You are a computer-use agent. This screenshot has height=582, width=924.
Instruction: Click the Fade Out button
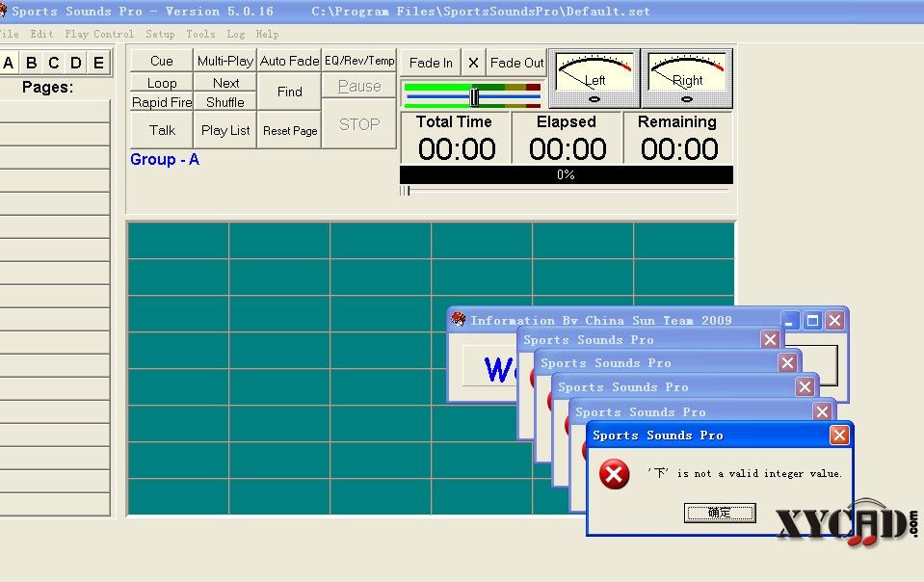pos(516,63)
